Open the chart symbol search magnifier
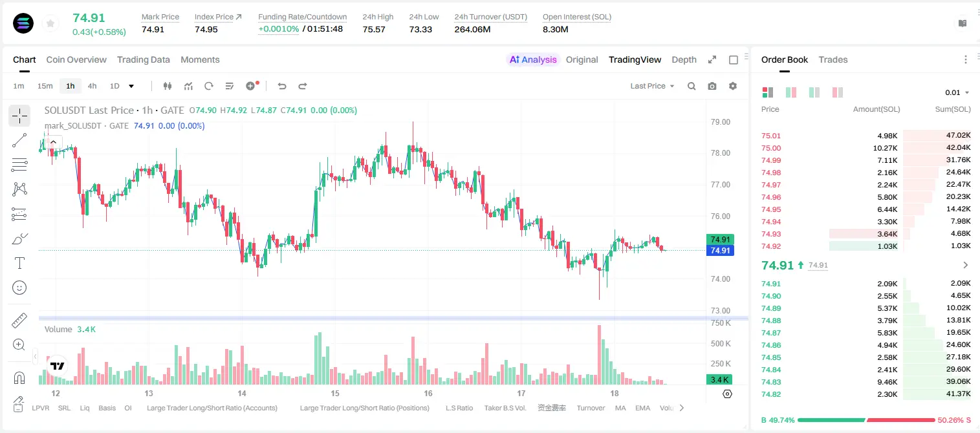 [x=691, y=86]
